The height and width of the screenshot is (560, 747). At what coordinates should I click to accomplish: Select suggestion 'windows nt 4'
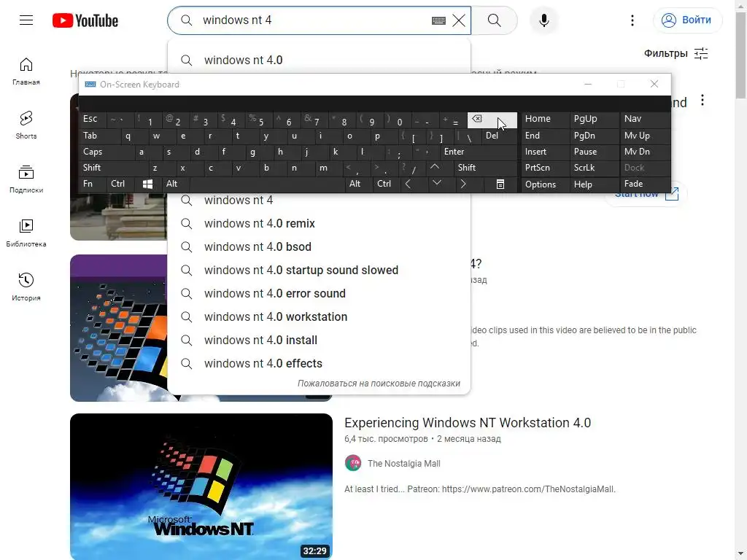point(319,200)
